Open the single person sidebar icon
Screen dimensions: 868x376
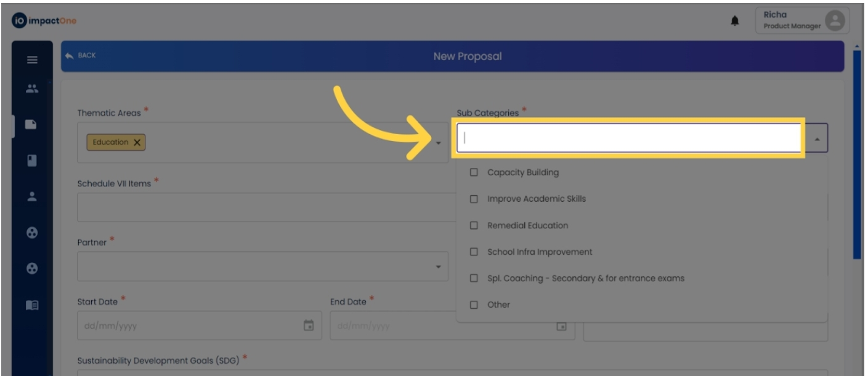tap(32, 197)
